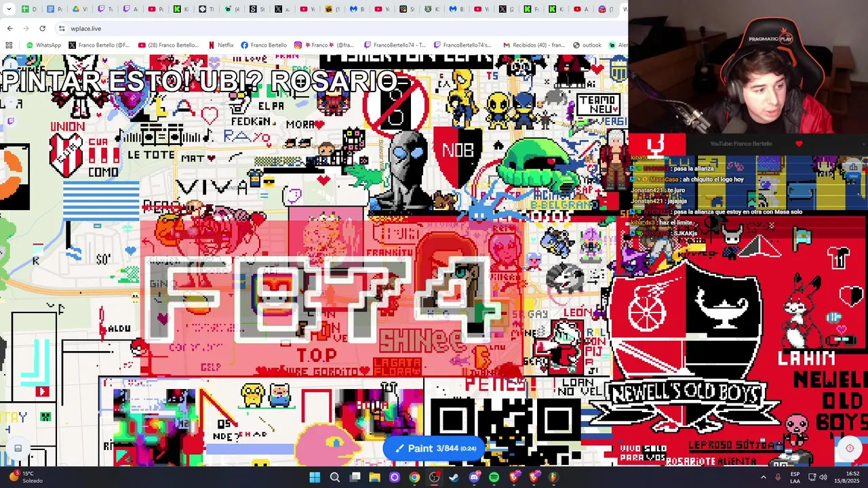The width and height of the screenshot is (868, 488).
Task: Reload the wplace.live page
Action: (x=42, y=28)
